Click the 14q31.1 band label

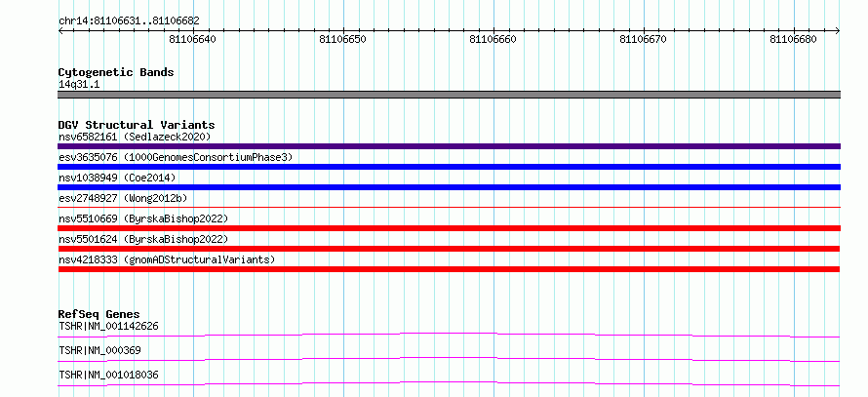pos(79,85)
